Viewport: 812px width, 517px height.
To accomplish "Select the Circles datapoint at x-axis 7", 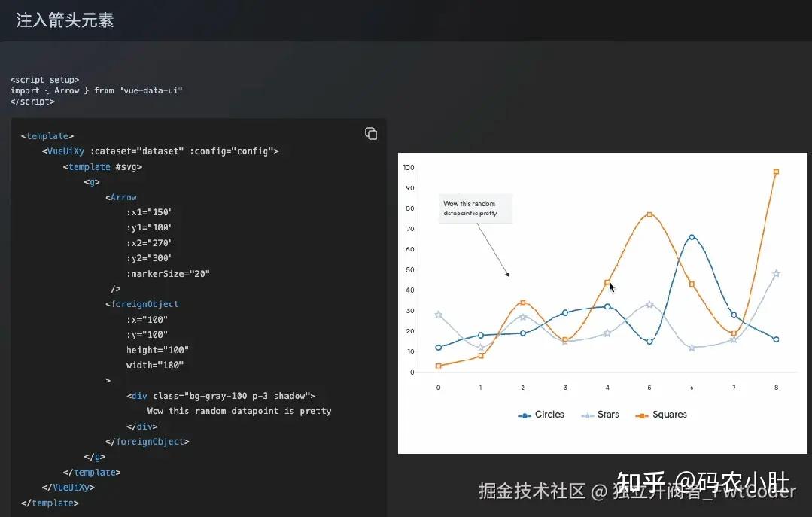I will [734, 315].
